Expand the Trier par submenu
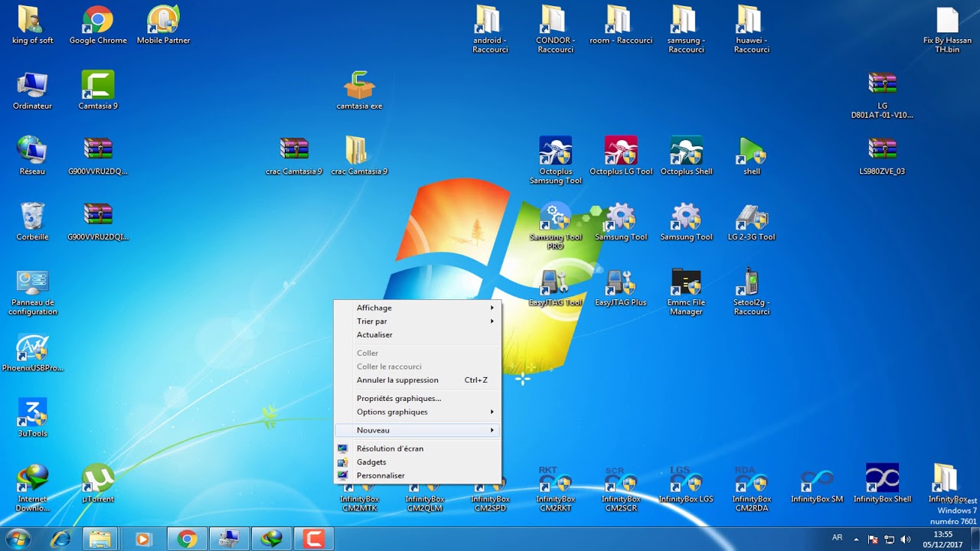 point(418,321)
